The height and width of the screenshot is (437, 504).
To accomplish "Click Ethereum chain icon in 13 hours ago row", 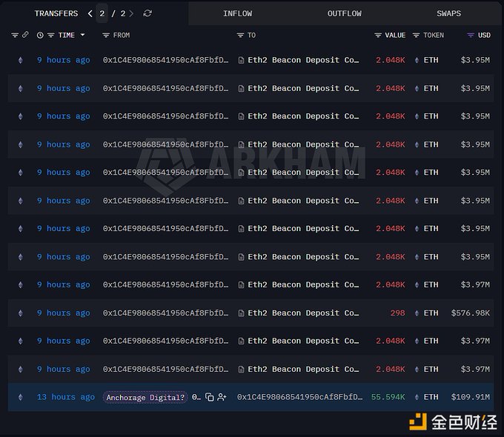I will click(21, 397).
